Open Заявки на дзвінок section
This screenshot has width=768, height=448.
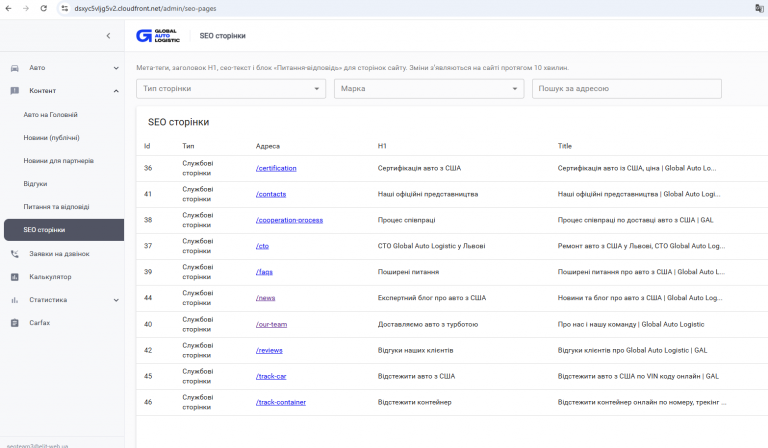[x=59, y=254]
